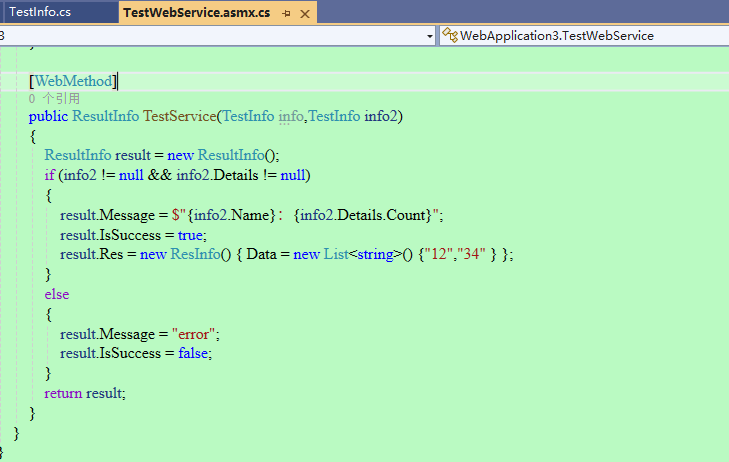This screenshot has width=729, height=462.
Task: Click the 'else' keyword
Action: pos(57,294)
